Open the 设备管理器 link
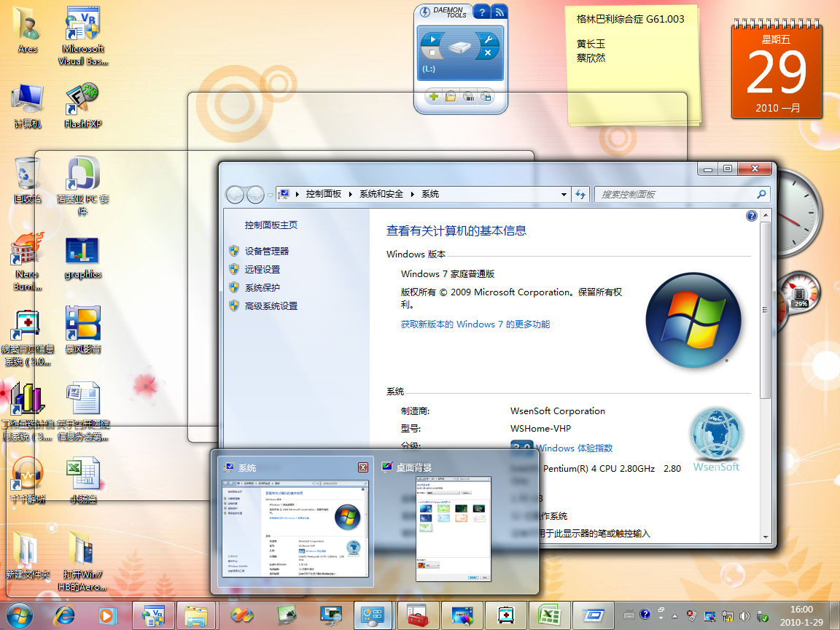Viewport: 840px width, 630px height. tap(267, 251)
